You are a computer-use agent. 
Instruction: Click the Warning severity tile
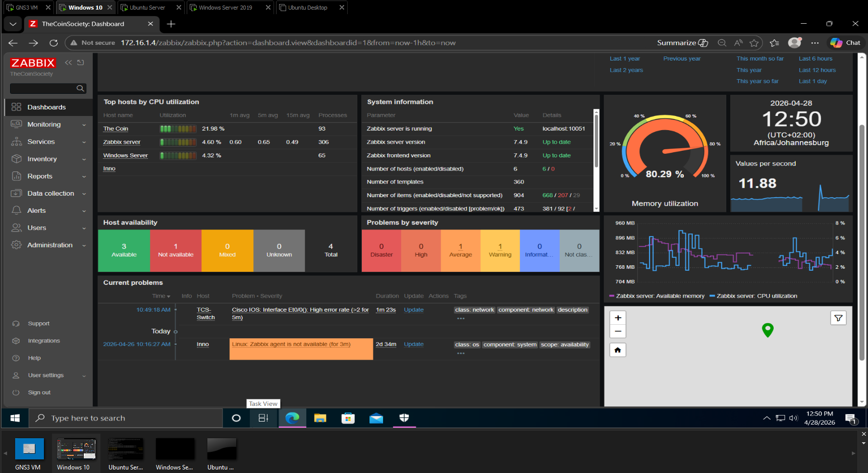point(500,251)
